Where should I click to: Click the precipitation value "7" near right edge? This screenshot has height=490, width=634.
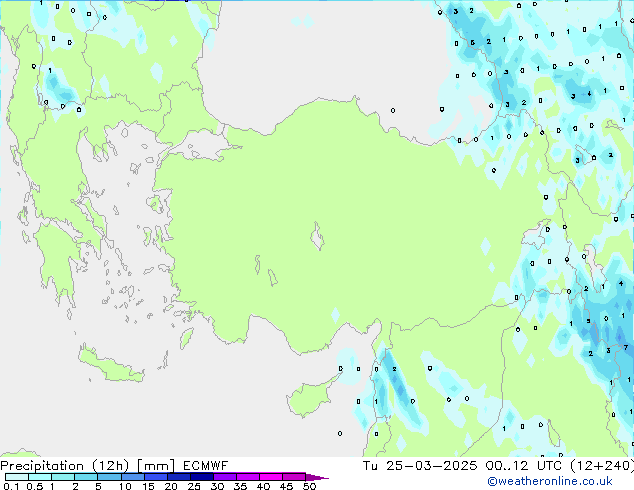click(625, 347)
